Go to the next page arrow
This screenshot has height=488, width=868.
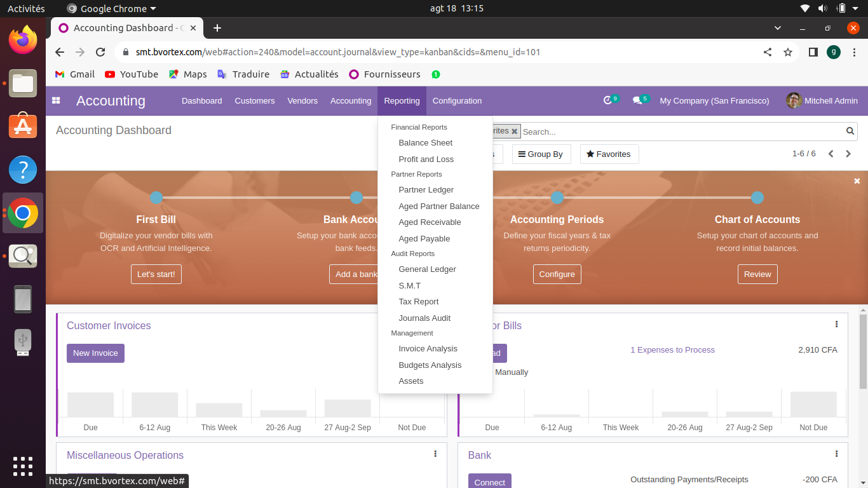click(848, 154)
